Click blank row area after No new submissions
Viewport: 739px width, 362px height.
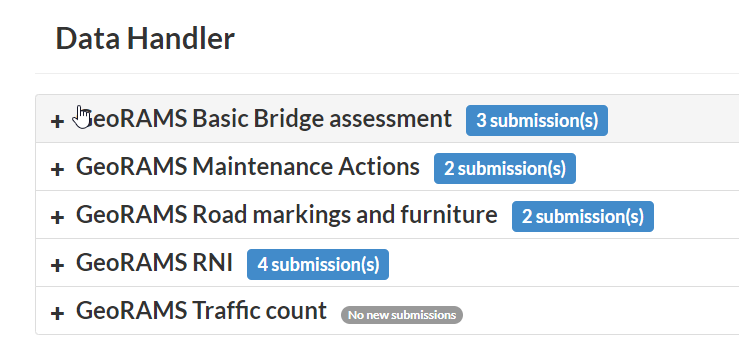coord(601,311)
